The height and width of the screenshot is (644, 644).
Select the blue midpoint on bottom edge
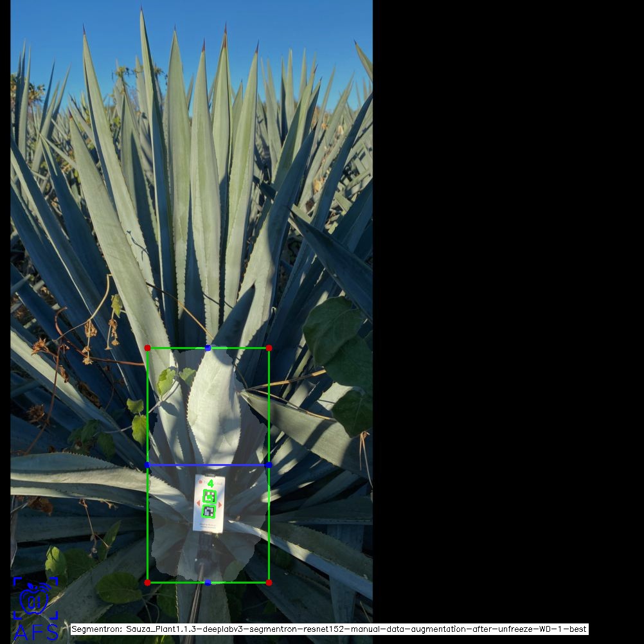[208, 582]
